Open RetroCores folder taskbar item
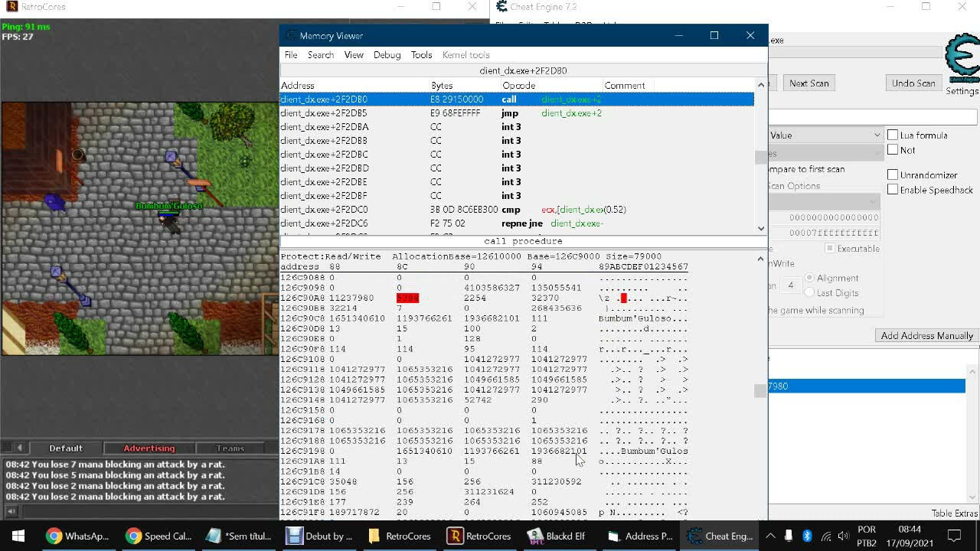Image resolution: width=980 pixels, height=551 pixels. [x=400, y=536]
